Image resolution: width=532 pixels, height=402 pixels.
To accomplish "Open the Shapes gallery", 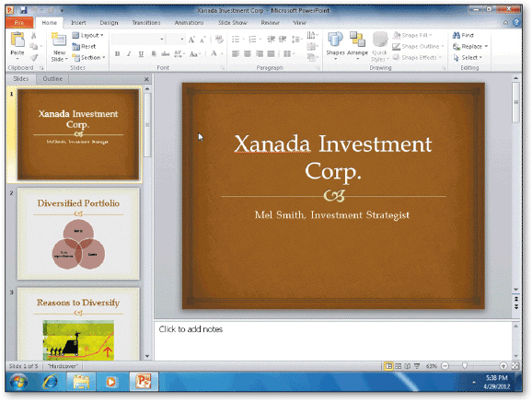I will point(335,47).
